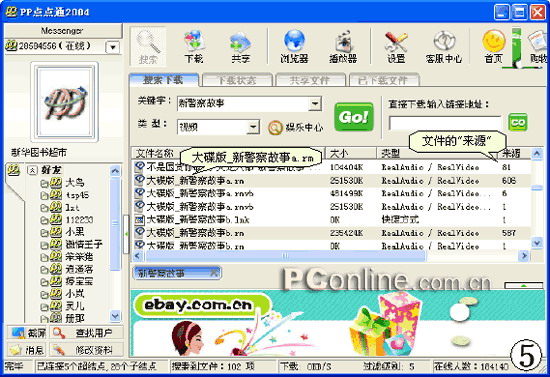The width and height of the screenshot is (550, 377).
Task: Click the results horizontal scrollbar thumb
Action: coord(285,256)
